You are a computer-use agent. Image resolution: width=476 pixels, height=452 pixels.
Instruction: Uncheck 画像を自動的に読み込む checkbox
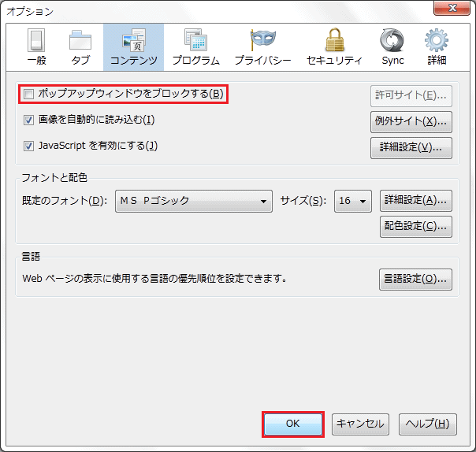[x=29, y=120]
